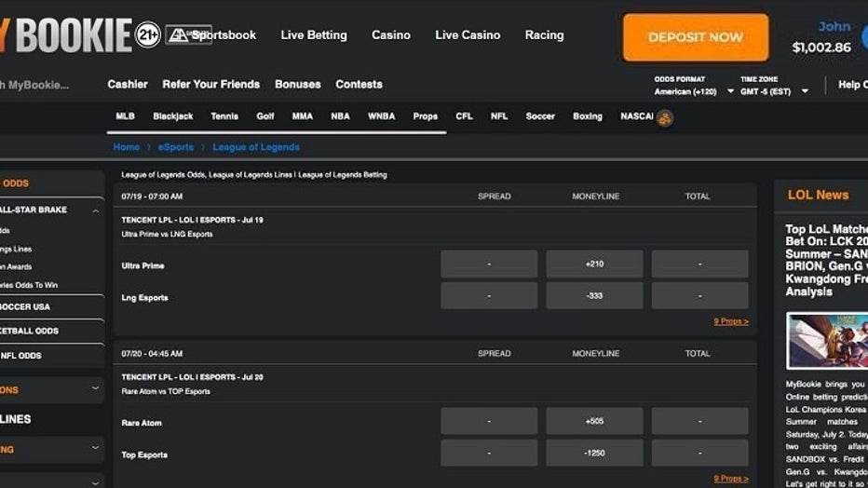Click the round icon after NASCAR
The image size is (868, 488).
point(665,118)
